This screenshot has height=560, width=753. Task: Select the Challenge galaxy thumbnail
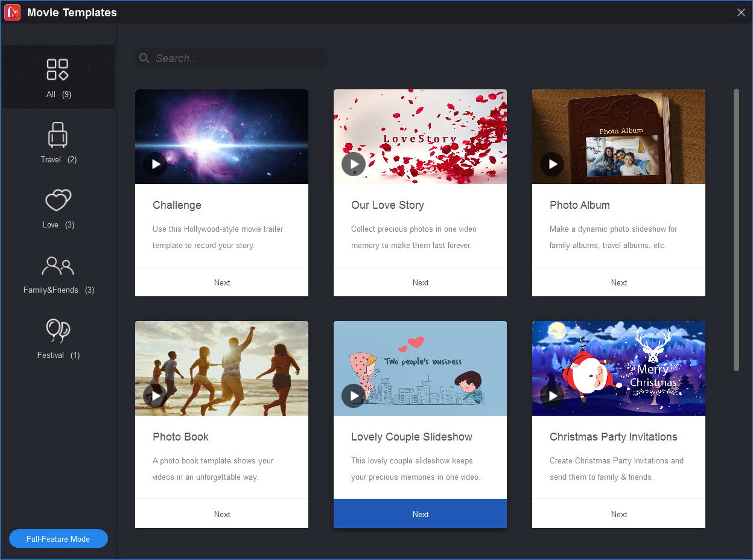tap(221, 136)
